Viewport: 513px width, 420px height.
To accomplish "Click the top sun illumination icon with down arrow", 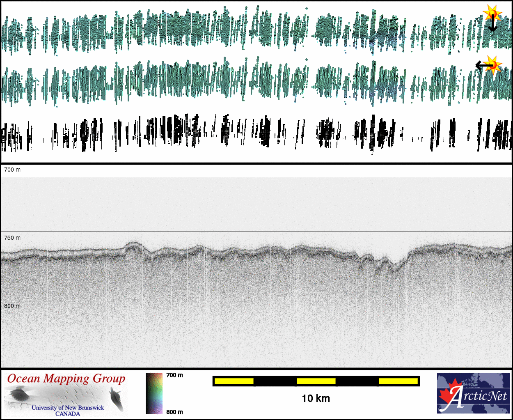I will pyautogui.click(x=492, y=14).
